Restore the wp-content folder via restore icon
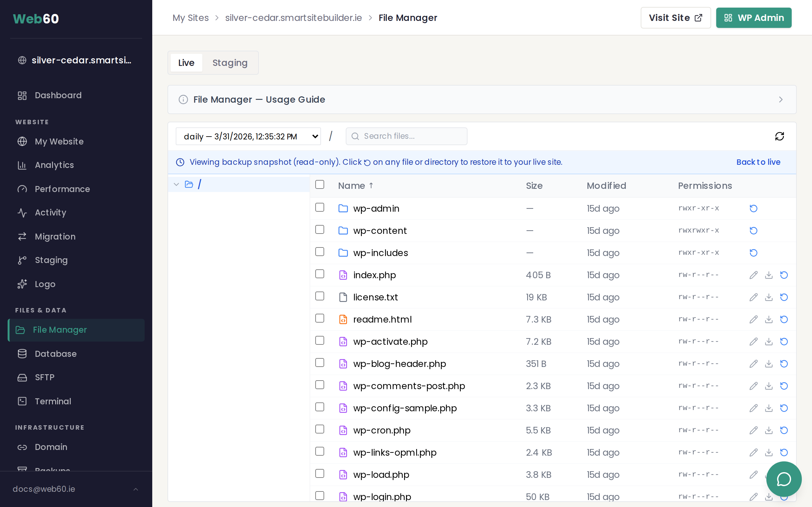812x507 pixels. pyautogui.click(x=753, y=230)
